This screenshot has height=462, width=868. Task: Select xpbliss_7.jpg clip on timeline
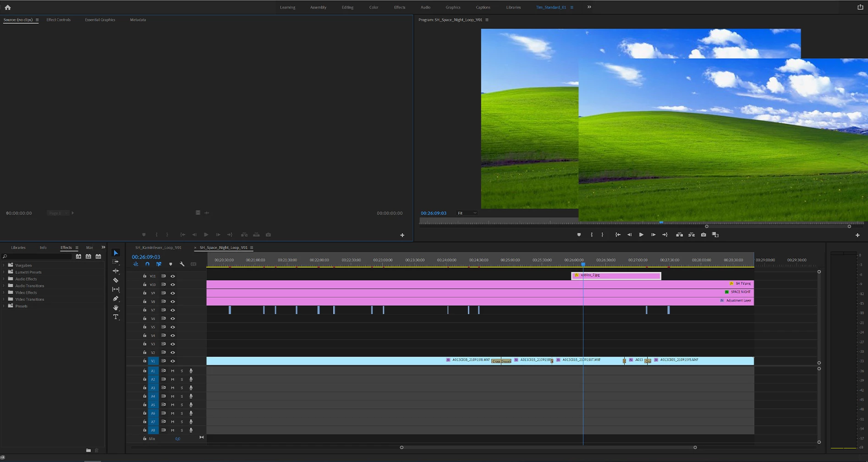[x=616, y=276]
